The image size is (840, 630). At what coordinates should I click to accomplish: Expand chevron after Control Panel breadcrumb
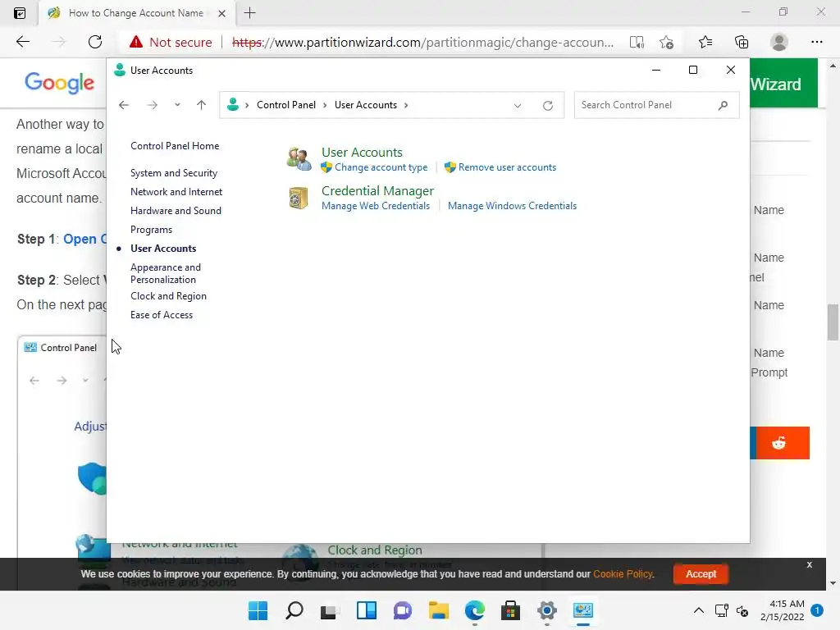[325, 105]
